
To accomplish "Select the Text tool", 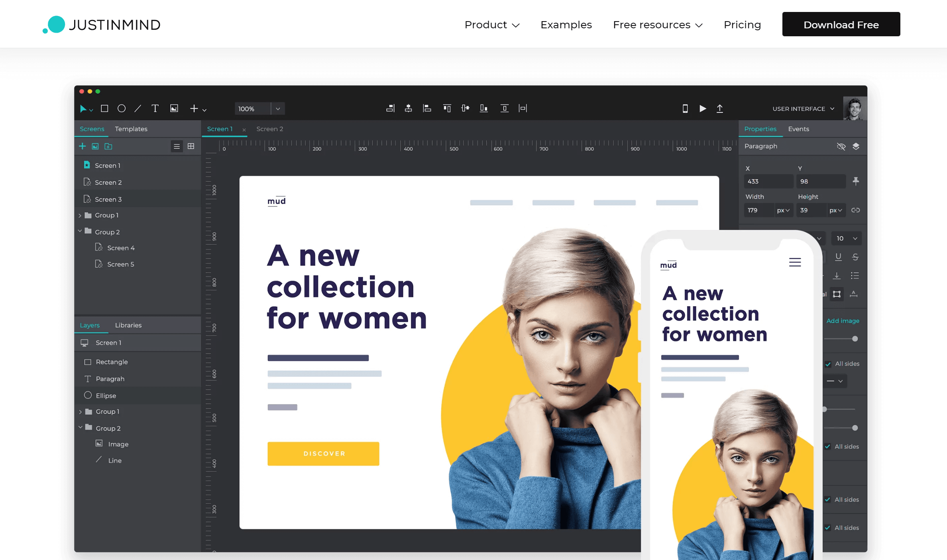I will (x=155, y=108).
